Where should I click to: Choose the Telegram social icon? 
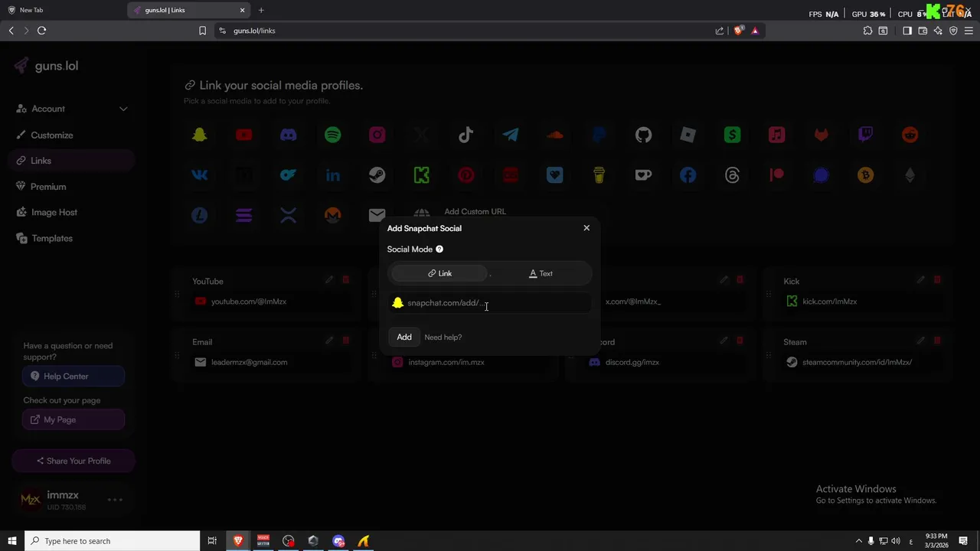click(x=511, y=135)
